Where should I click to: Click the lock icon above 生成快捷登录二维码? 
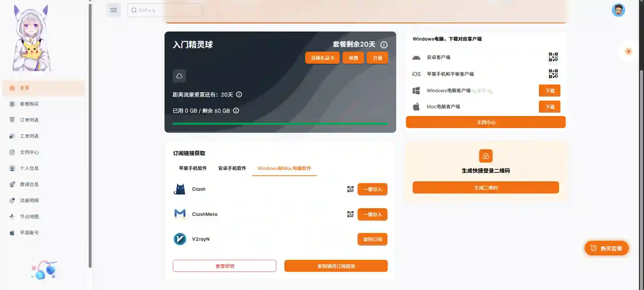click(x=486, y=156)
